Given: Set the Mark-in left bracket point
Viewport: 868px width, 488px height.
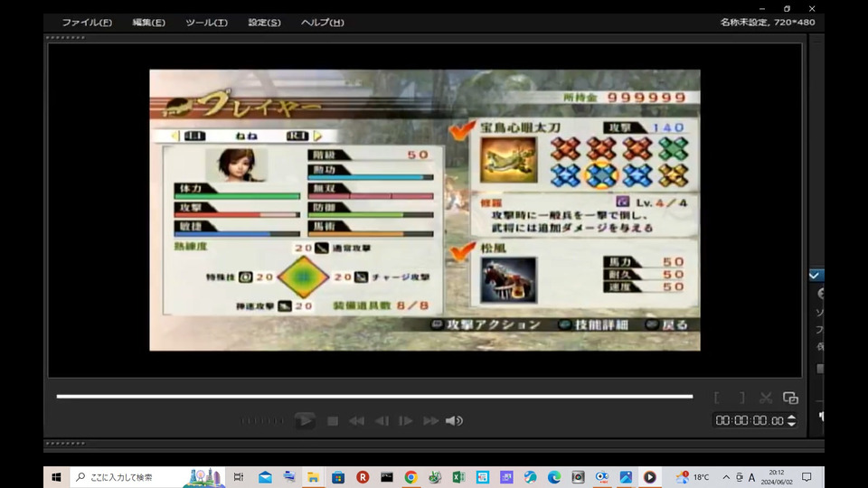Looking at the screenshot, I should click(717, 398).
